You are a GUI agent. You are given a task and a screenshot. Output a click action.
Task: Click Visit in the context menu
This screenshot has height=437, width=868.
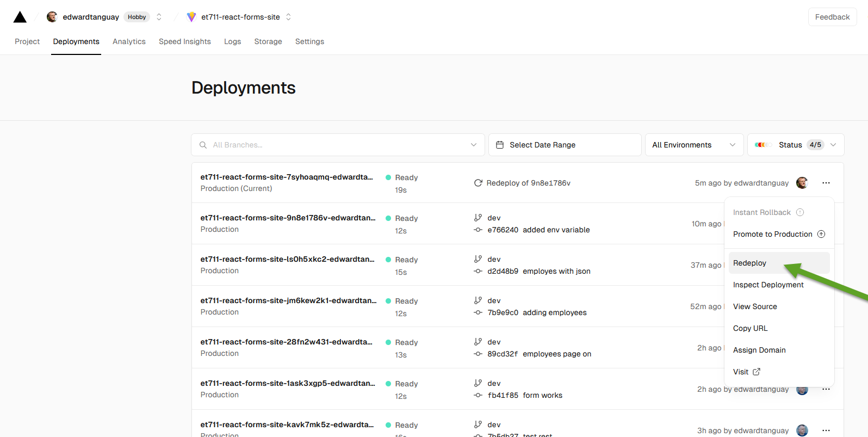click(x=779, y=372)
